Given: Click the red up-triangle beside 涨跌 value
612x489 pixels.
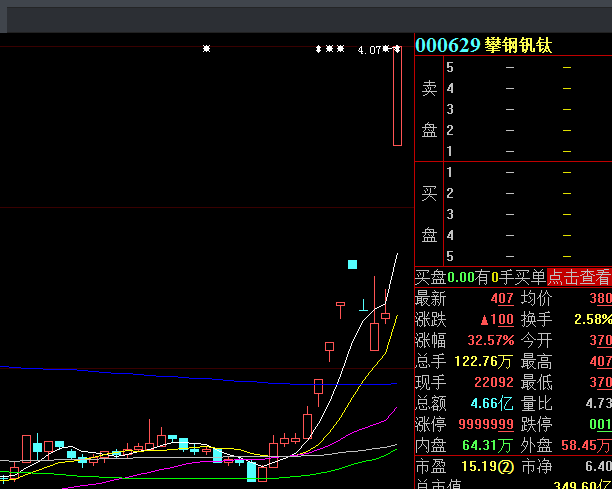Looking at the screenshot, I should (484, 320).
